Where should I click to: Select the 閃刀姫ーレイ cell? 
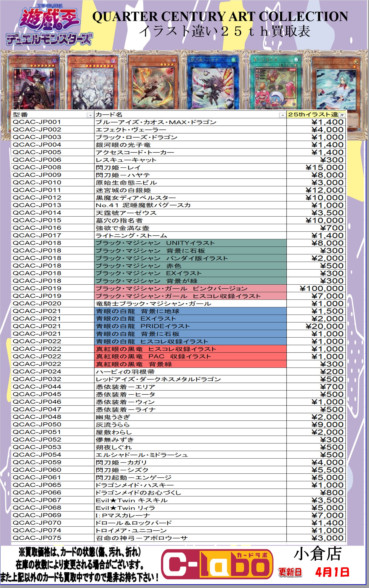tap(190, 168)
